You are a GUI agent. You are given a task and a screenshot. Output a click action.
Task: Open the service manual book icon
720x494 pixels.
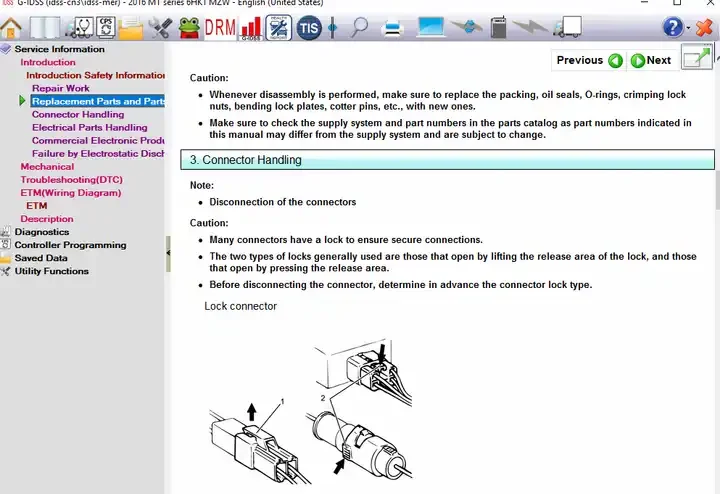(45, 28)
